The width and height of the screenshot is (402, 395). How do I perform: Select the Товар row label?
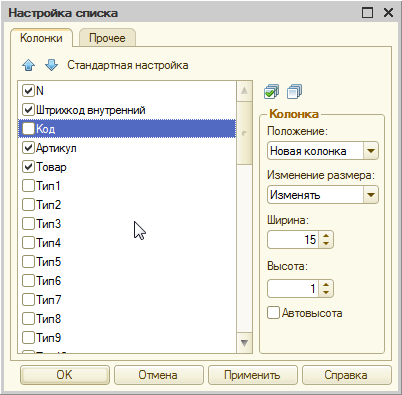(x=51, y=167)
